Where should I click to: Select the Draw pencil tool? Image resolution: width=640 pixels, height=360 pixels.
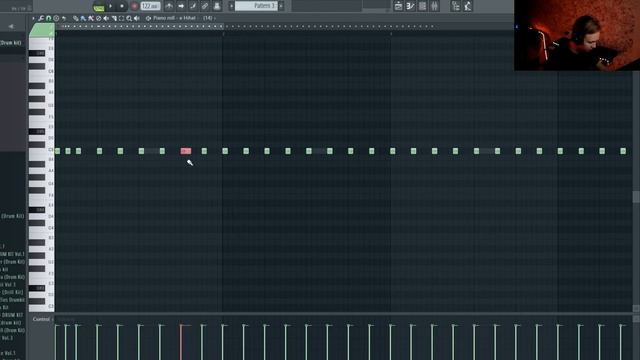(x=76, y=18)
